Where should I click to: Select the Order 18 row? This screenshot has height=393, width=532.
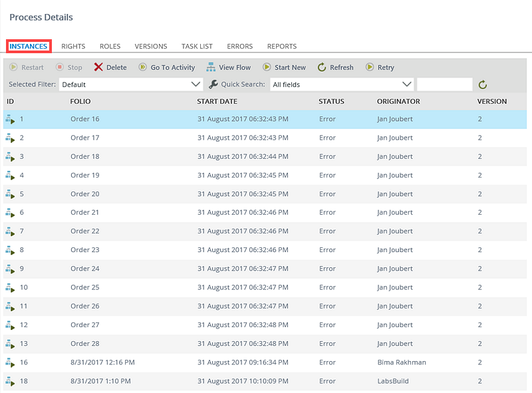click(265, 157)
